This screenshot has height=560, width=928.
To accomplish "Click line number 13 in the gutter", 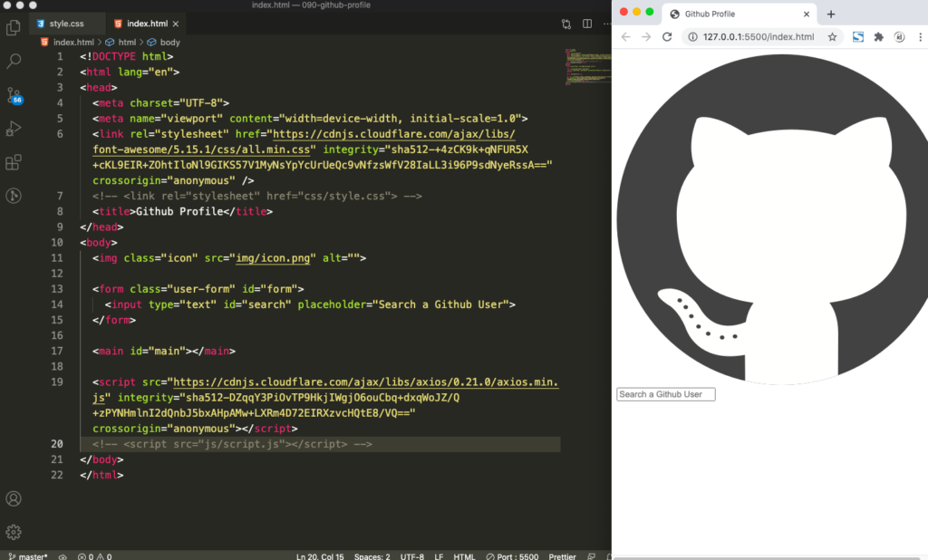I will coord(57,289).
